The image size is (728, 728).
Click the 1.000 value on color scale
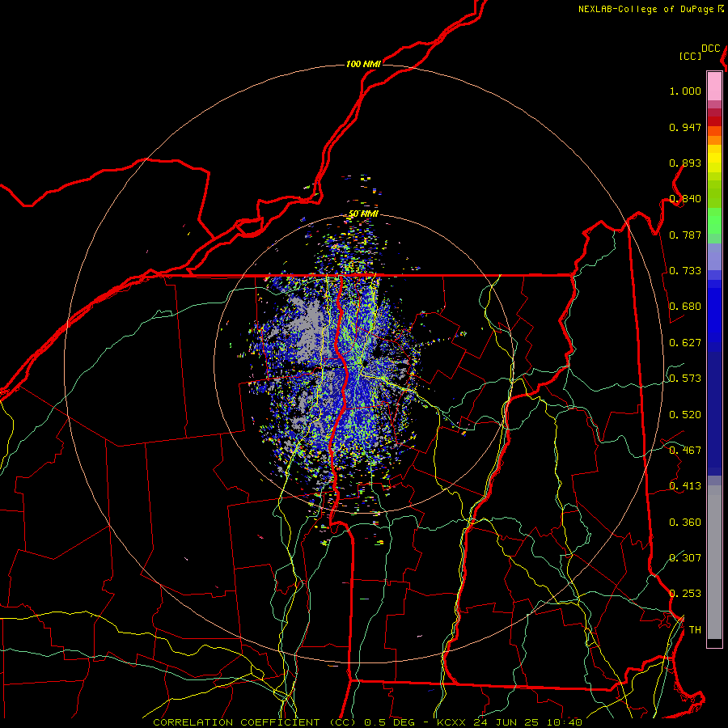tap(685, 91)
